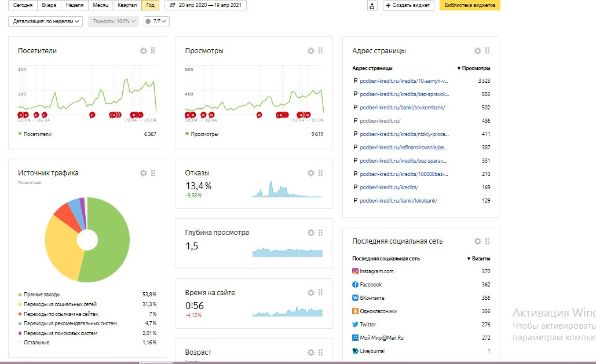The width and height of the screenshot is (596, 364).
Task: Open settings gear of Адрес страницы widget
Action: (478, 51)
